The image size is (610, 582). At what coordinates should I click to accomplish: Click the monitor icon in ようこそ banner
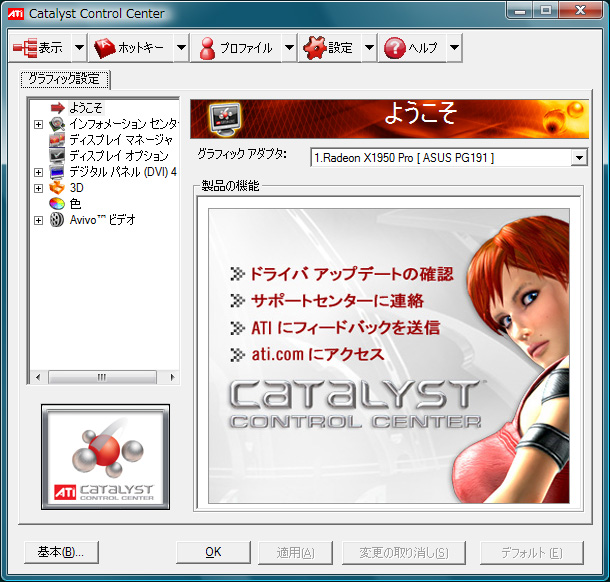pos(225,119)
